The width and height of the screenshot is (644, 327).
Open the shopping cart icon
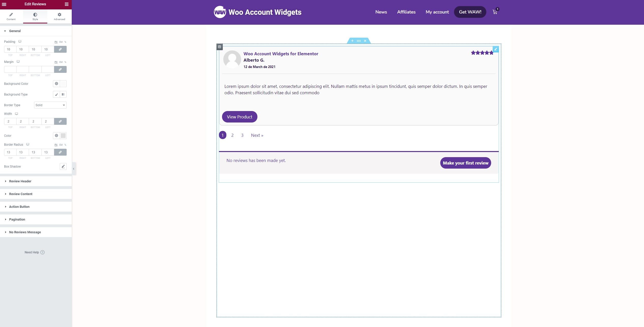(x=495, y=11)
